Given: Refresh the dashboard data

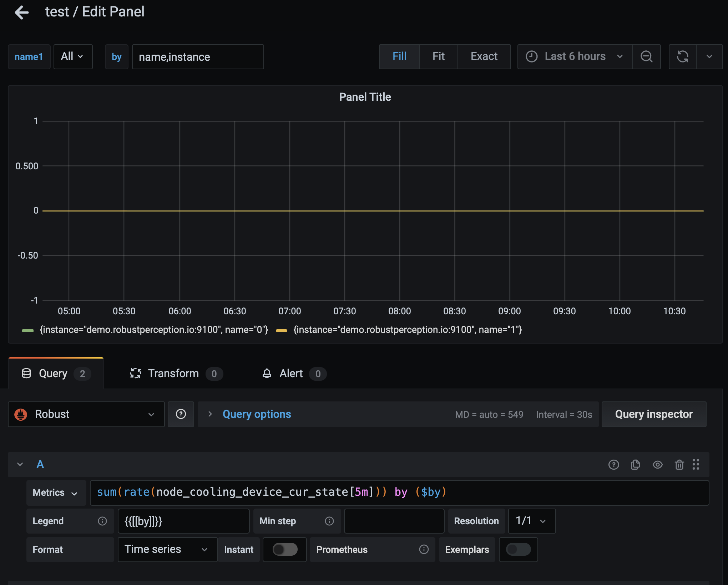Looking at the screenshot, I should click(683, 56).
